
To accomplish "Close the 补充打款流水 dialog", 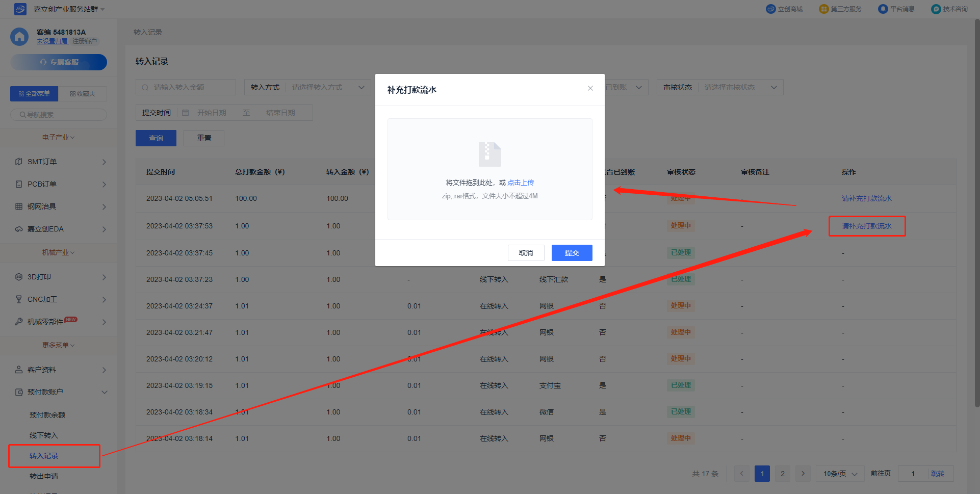I will (590, 89).
